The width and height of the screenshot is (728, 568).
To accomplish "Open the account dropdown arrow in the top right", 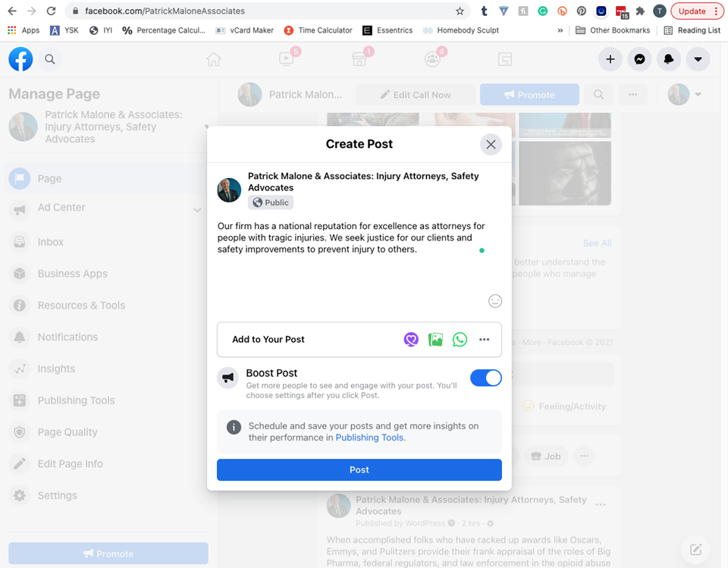I will tap(698, 59).
